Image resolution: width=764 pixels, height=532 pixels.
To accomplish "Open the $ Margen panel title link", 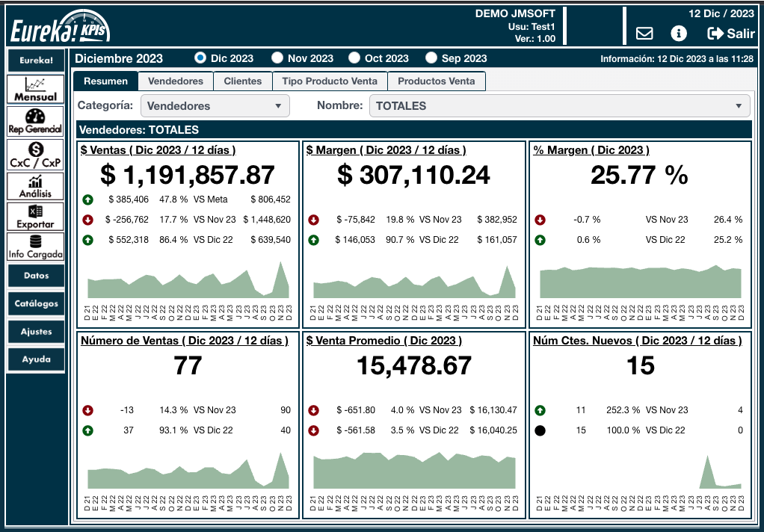I will 386,150.
